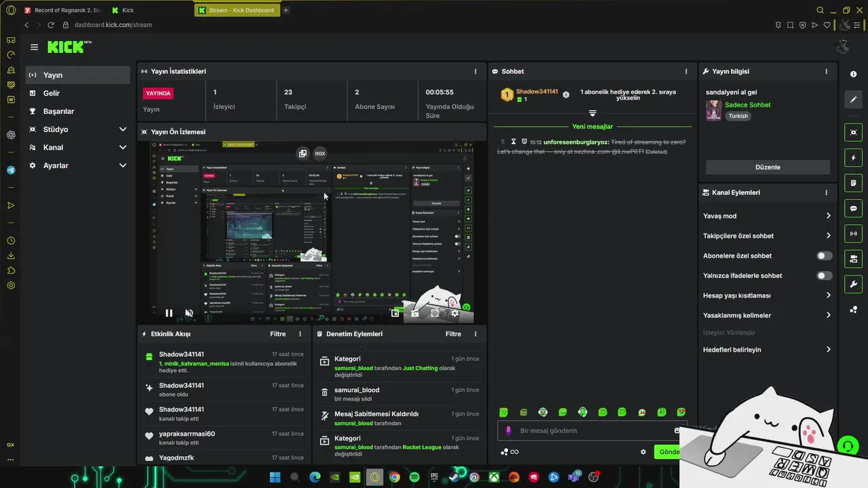Switch to the Record of Ragnarok browser tab
The width and height of the screenshot is (868, 488).
click(x=62, y=10)
